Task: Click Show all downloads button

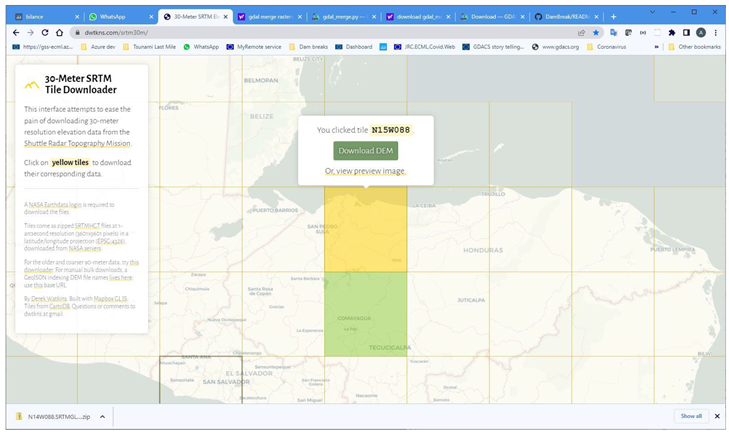Action: click(x=691, y=416)
